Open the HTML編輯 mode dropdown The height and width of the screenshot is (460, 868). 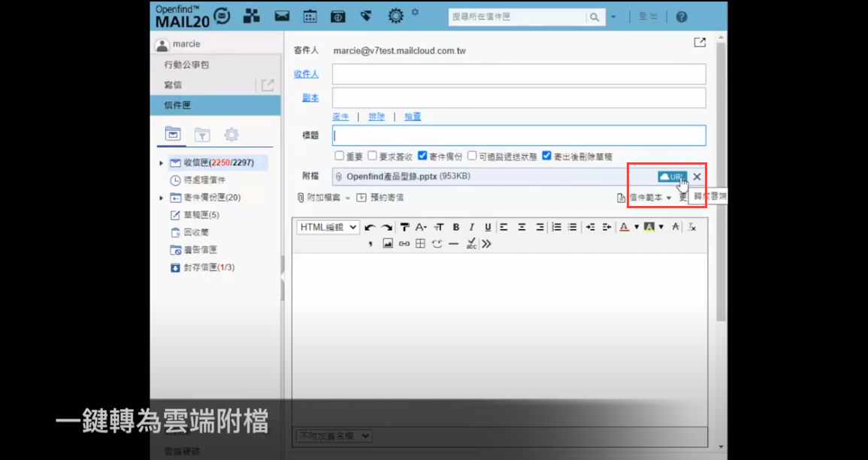(328, 227)
